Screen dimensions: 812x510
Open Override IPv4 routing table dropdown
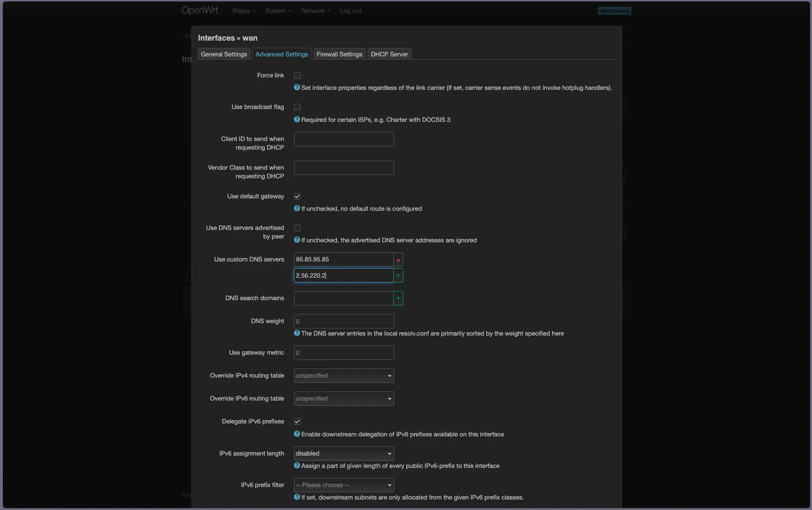(x=344, y=376)
